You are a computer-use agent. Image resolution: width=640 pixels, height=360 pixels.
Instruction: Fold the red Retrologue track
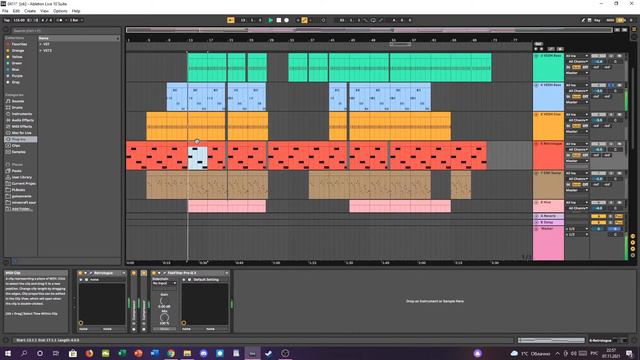click(x=536, y=144)
